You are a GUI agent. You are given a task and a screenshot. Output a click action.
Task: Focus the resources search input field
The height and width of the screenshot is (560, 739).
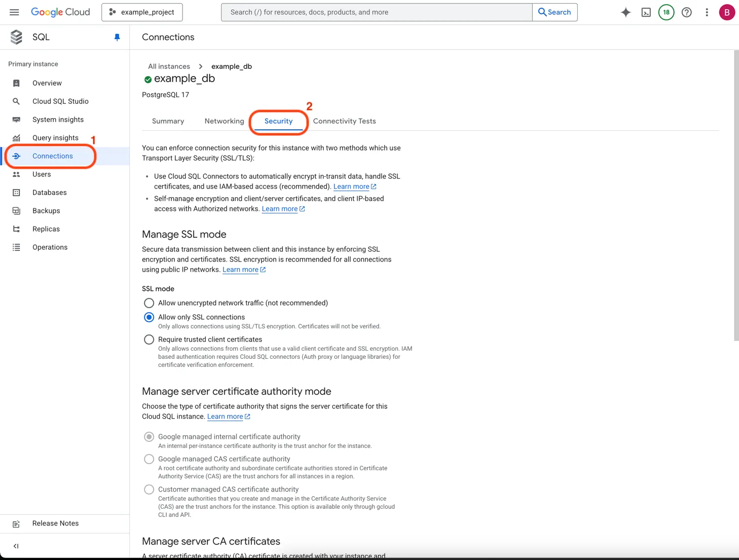coord(377,12)
